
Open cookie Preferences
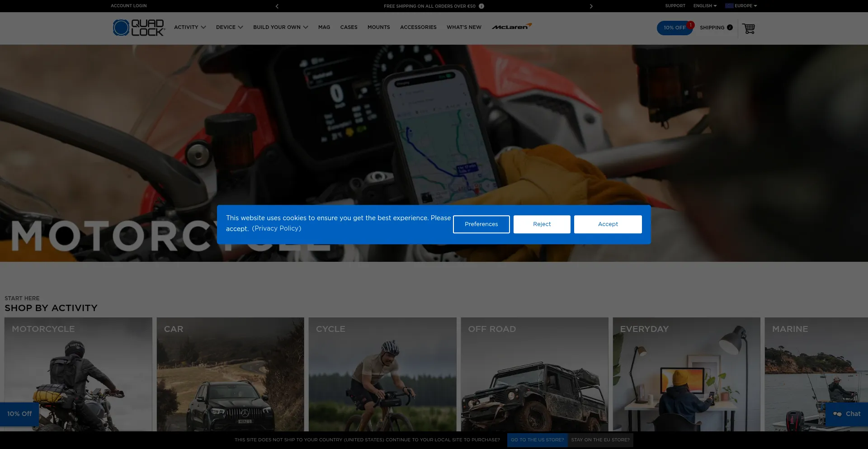click(x=481, y=224)
